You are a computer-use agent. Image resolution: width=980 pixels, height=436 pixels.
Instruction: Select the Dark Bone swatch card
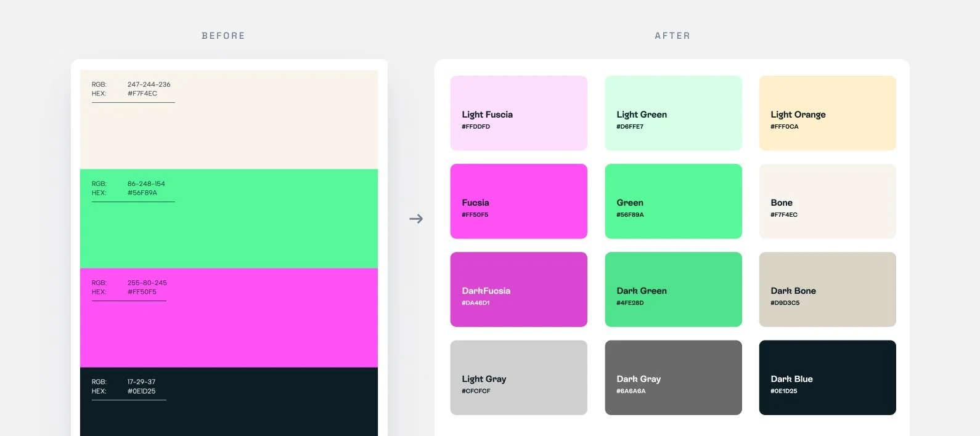click(827, 289)
